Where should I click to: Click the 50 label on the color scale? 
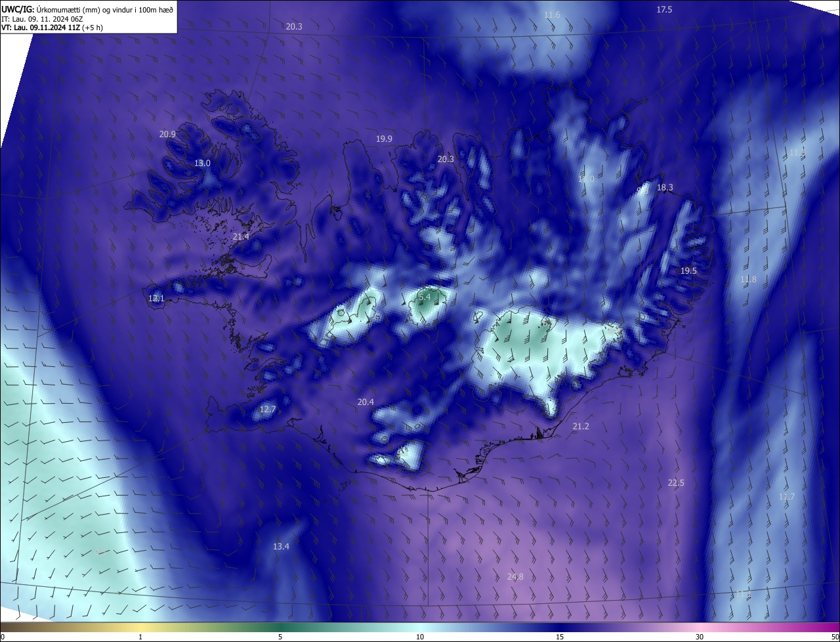(835, 637)
